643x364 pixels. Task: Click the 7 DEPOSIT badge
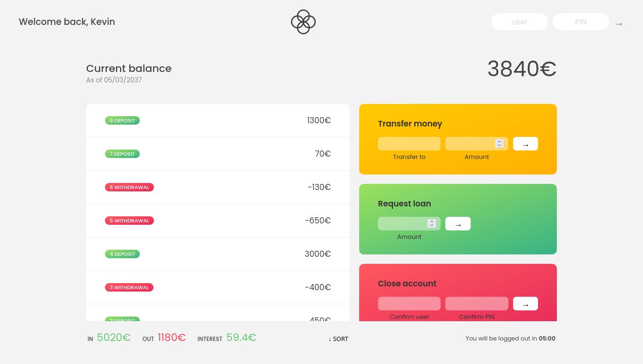click(122, 154)
